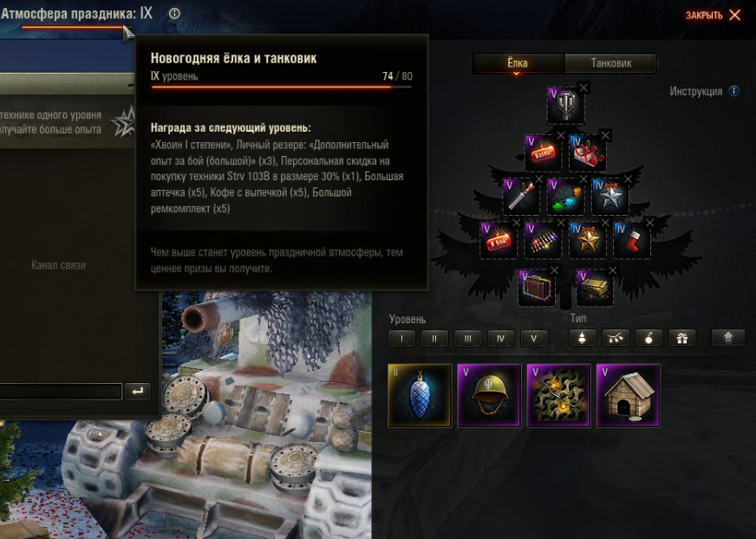Toggle the level I filter button

click(401, 339)
